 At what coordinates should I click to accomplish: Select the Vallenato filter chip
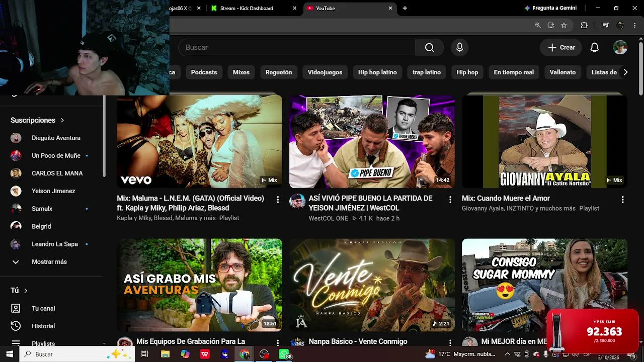(x=562, y=72)
